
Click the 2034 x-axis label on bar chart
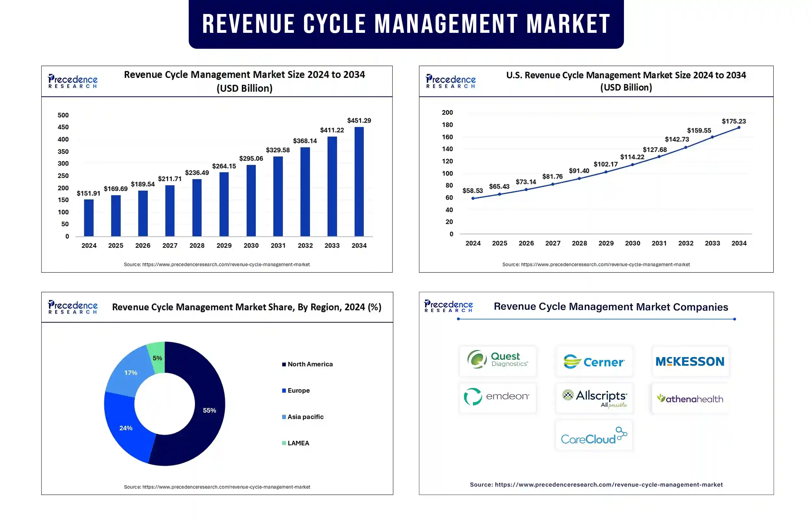pyautogui.click(x=359, y=245)
